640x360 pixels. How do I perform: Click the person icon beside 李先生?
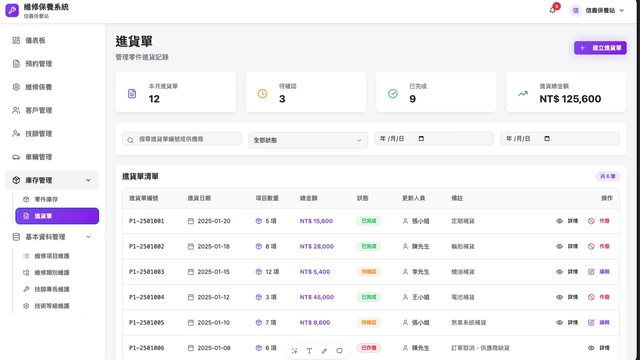(405, 271)
